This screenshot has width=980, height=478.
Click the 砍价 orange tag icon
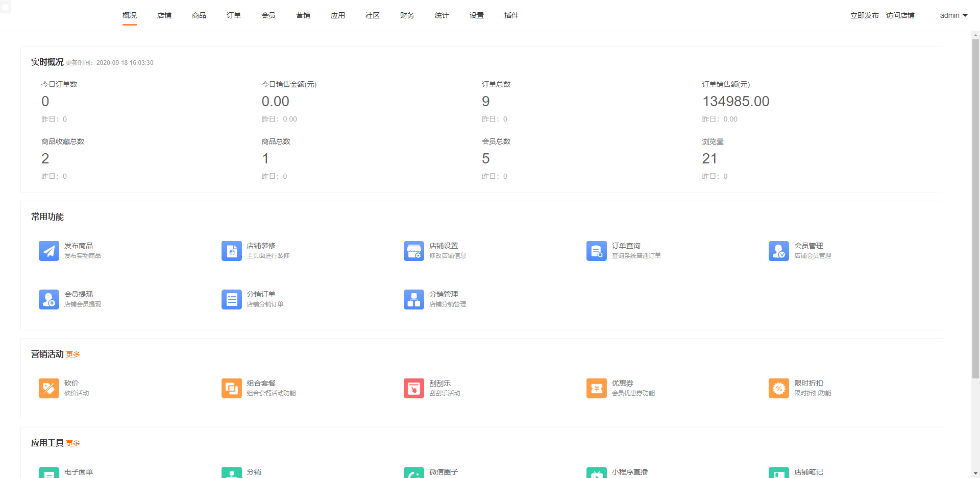tap(48, 388)
